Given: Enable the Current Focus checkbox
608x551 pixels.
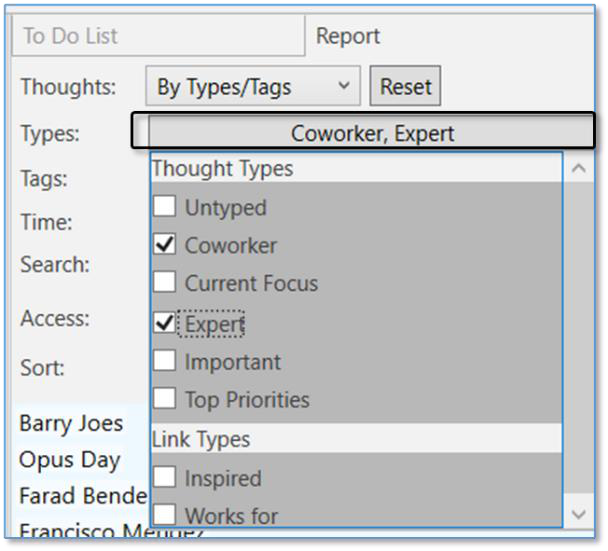Looking at the screenshot, I should click(x=165, y=283).
